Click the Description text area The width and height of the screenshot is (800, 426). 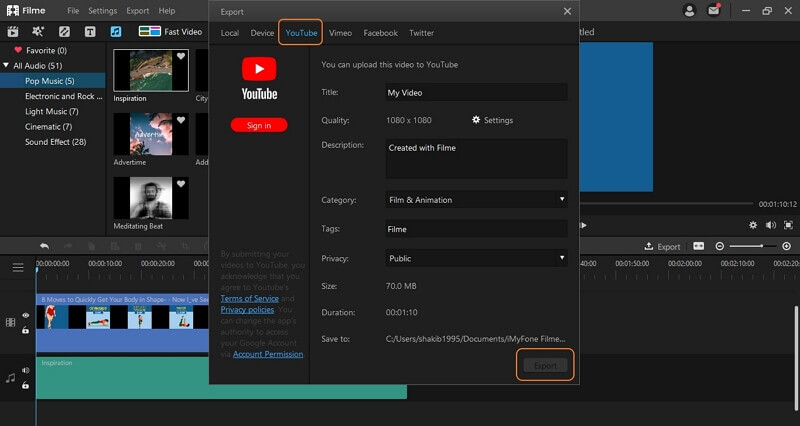pos(477,158)
